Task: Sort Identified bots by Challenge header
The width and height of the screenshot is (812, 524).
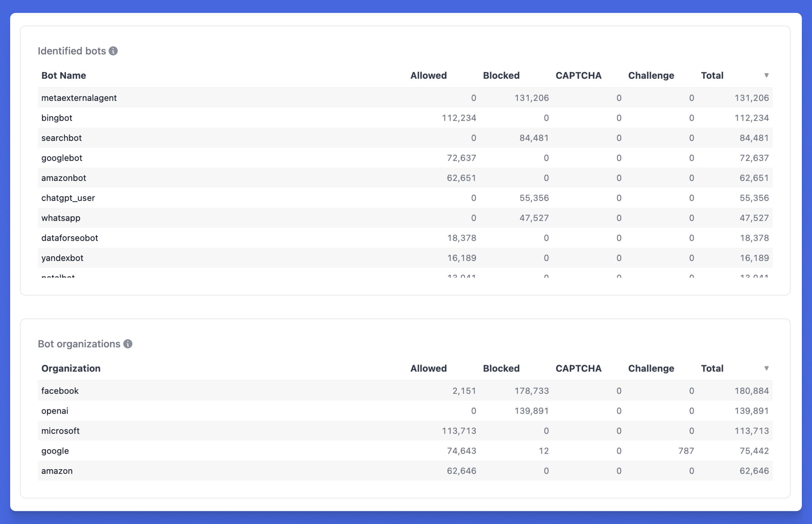Action: (x=651, y=75)
